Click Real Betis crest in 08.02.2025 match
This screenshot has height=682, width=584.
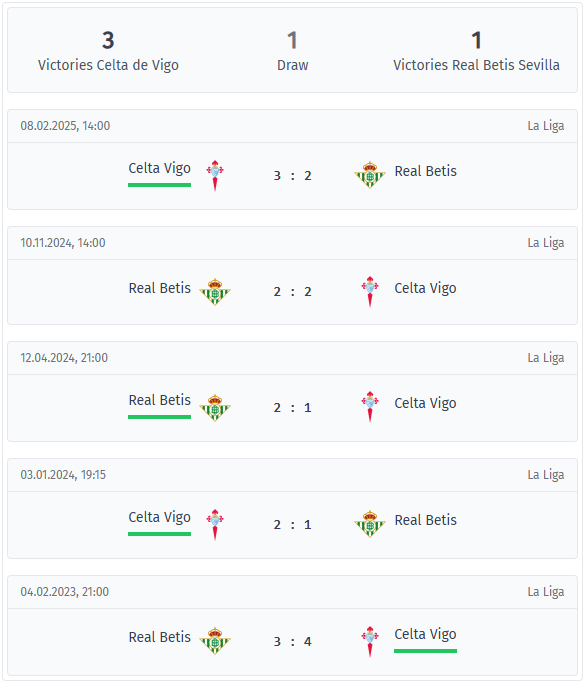click(370, 175)
